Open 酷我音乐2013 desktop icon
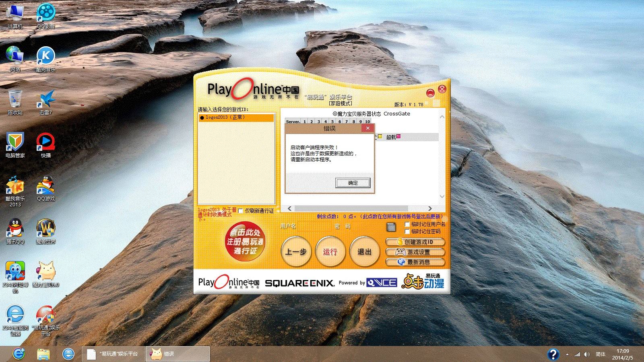The image size is (644, 362). (x=15, y=191)
